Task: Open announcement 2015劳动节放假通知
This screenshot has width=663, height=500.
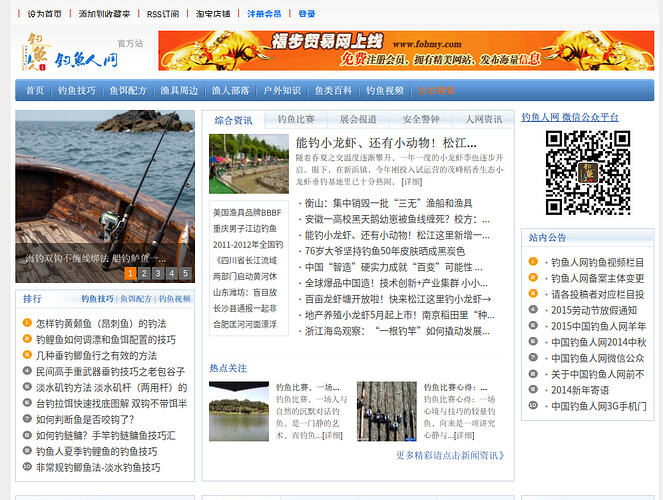Action: tap(594, 310)
